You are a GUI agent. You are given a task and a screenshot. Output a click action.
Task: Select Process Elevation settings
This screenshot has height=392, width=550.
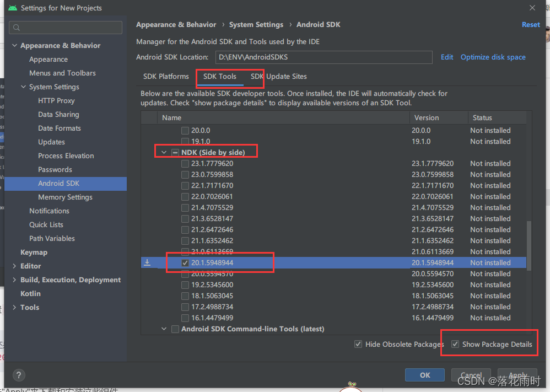tap(66, 156)
